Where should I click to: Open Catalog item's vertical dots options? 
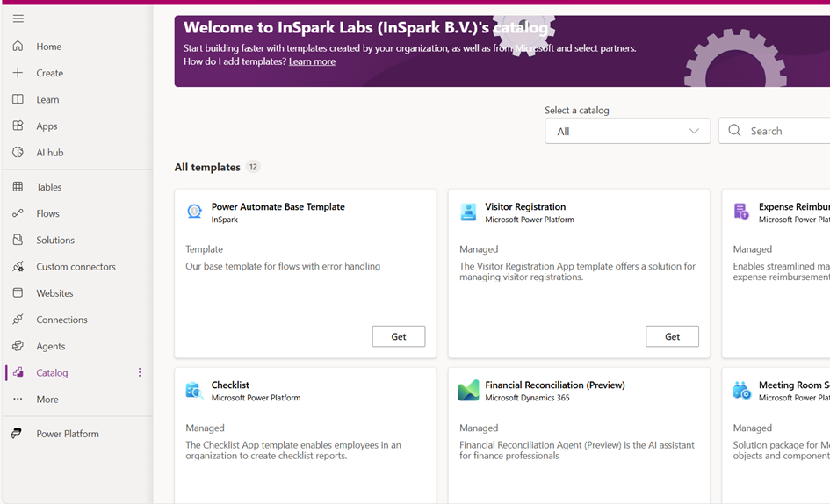coord(140,372)
